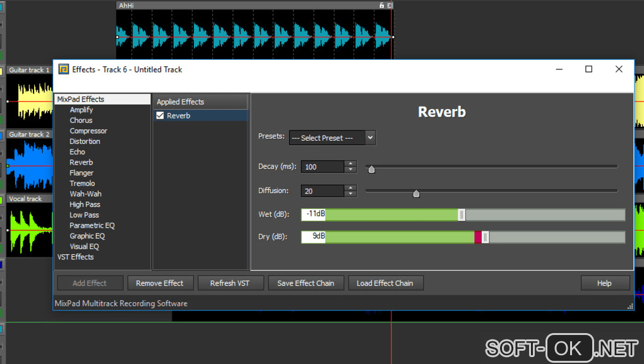Uncheck the Reverb applied effect checkbox
Screen dimensions: 644x364
[160, 115]
